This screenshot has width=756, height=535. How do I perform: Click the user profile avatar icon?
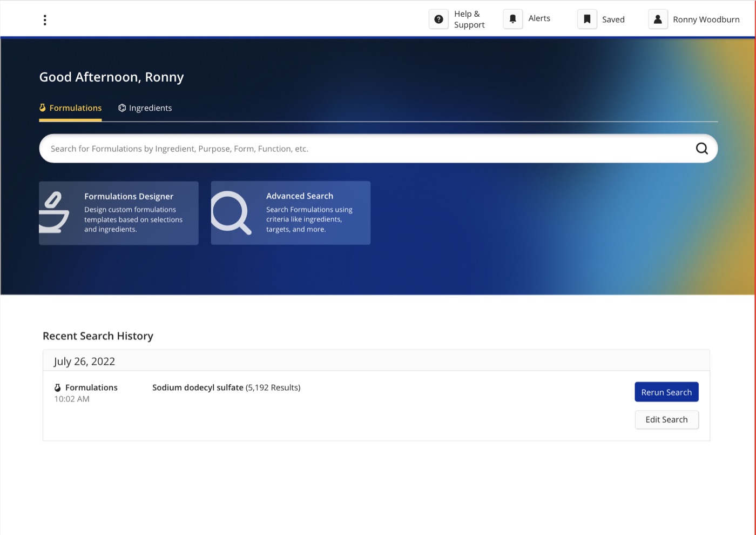tap(658, 19)
